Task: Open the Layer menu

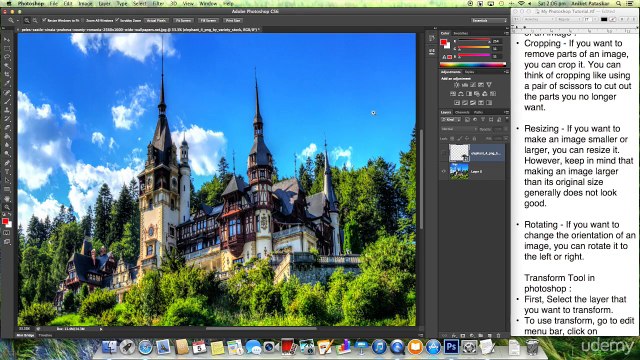Action: (104, 3)
